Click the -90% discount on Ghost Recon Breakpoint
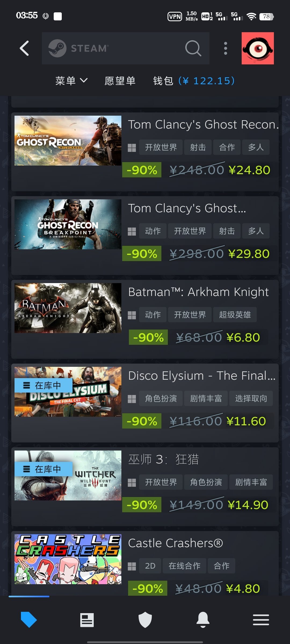 (142, 254)
